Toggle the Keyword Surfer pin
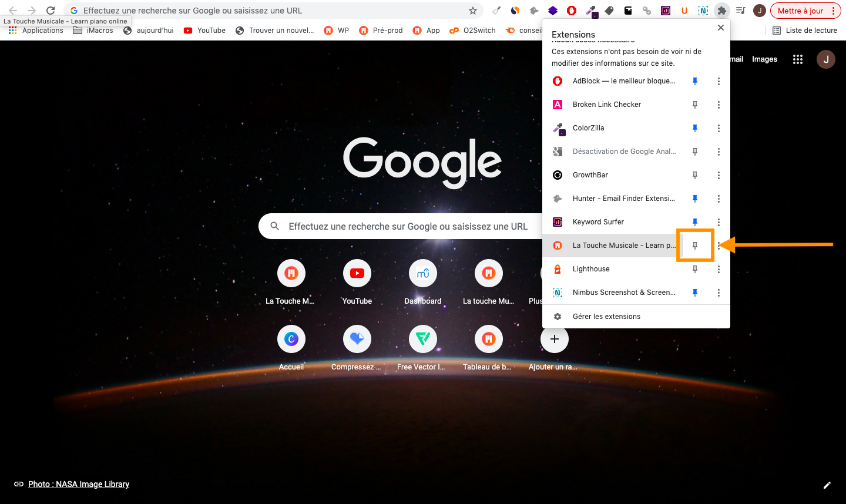This screenshot has height=504, width=846. (x=695, y=222)
